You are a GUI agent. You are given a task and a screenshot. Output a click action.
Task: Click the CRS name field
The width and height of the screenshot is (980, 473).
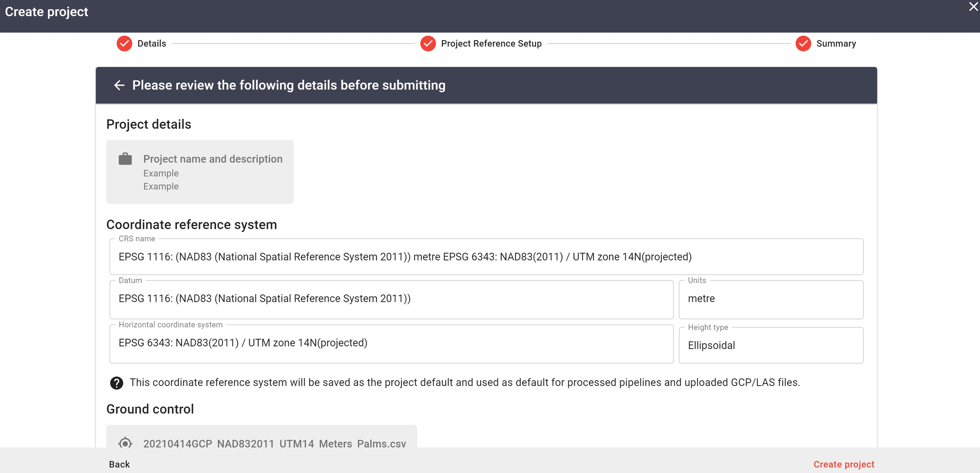(486, 257)
